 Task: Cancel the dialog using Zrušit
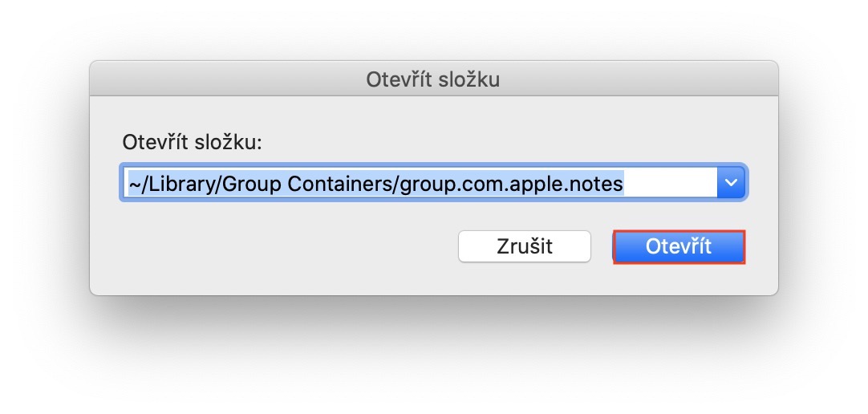(x=524, y=246)
